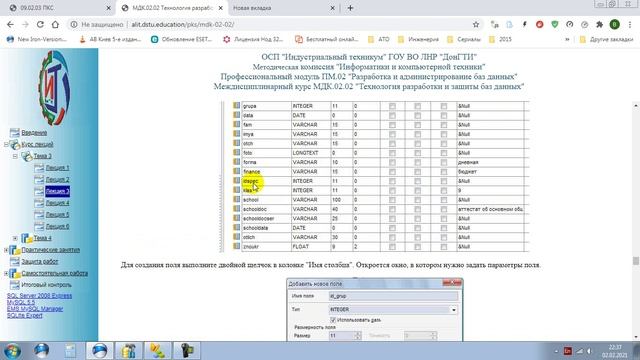Click the Размер spinner arrows in dialog
This screenshot has height=360, width=640.
(x=358, y=336)
